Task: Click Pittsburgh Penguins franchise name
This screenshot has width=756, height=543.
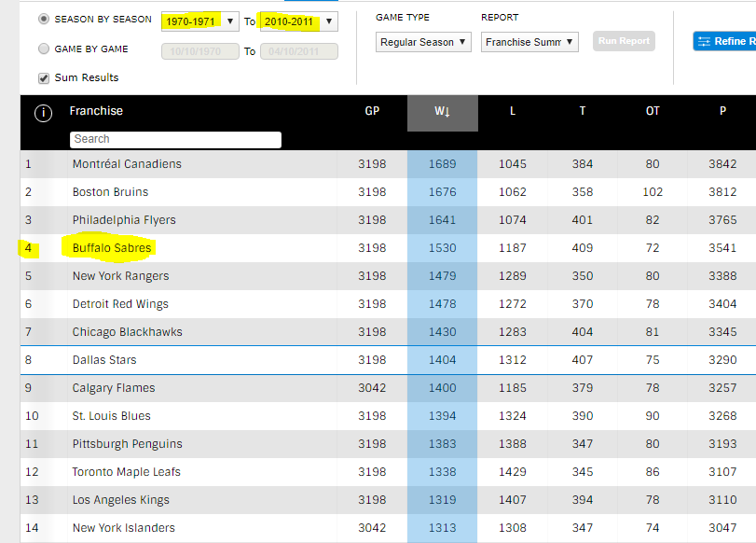Action: 128,444
